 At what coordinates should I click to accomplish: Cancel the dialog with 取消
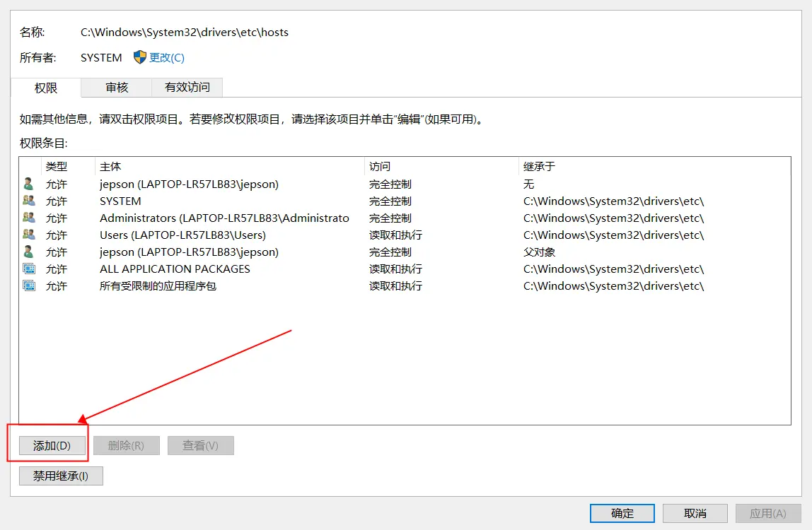[695, 513]
